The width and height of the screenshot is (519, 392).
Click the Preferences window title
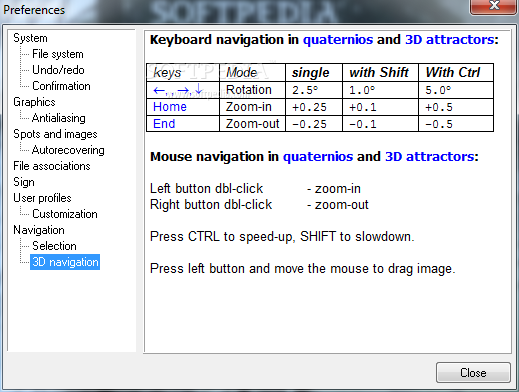click(34, 10)
